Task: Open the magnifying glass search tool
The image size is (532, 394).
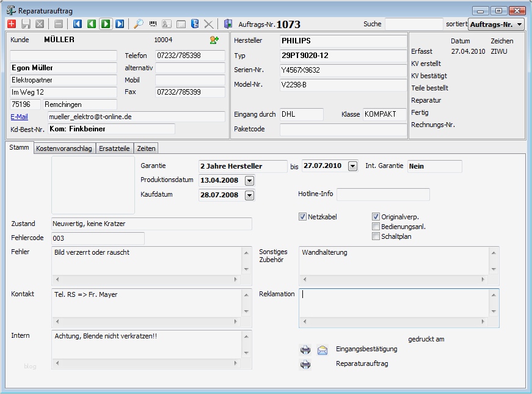Action: pyautogui.click(x=139, y=24)
